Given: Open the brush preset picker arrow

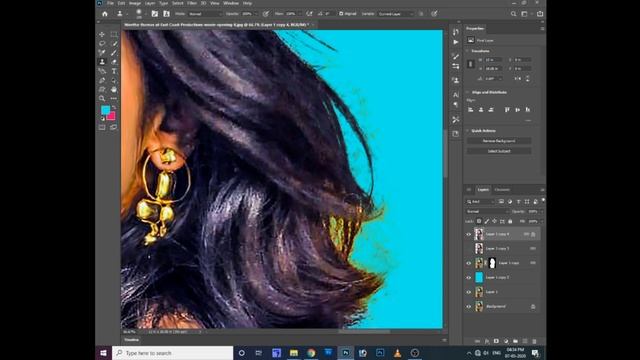Looking at the screenshot, I should 146,14.
